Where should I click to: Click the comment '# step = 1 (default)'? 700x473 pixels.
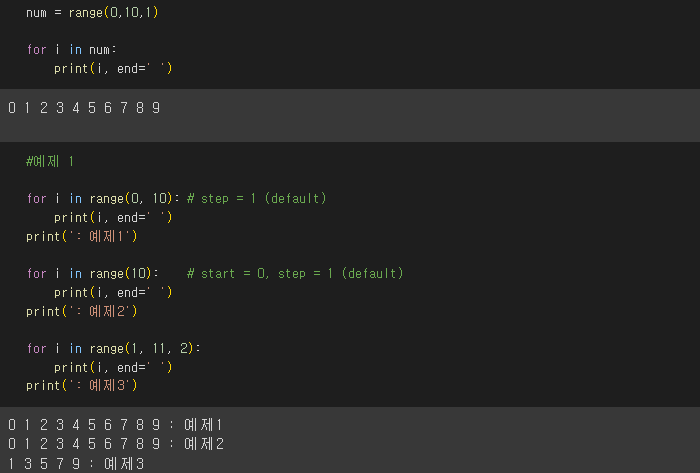coord(257,199)
